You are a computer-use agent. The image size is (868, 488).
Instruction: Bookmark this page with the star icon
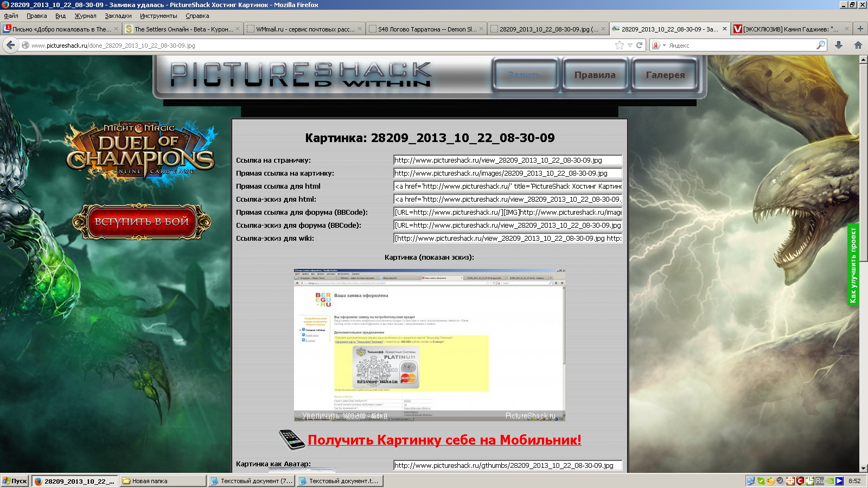[x=620, y=46]
